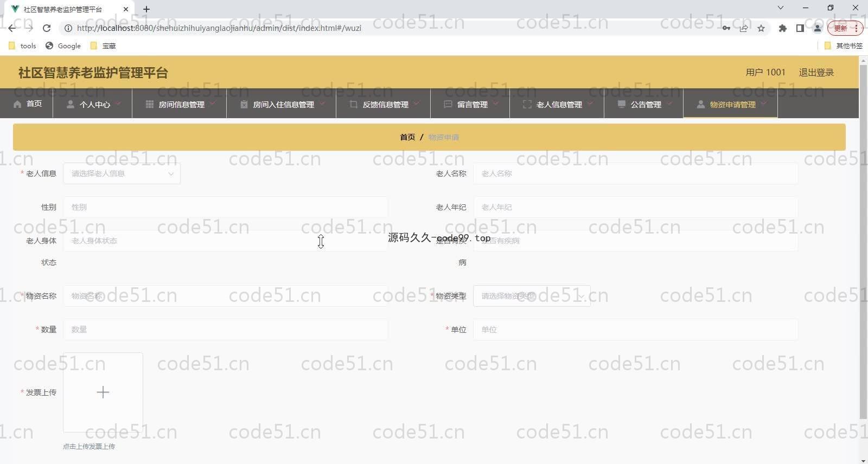Open the Google bookmark
868x464 pixels.
point(63,46)
